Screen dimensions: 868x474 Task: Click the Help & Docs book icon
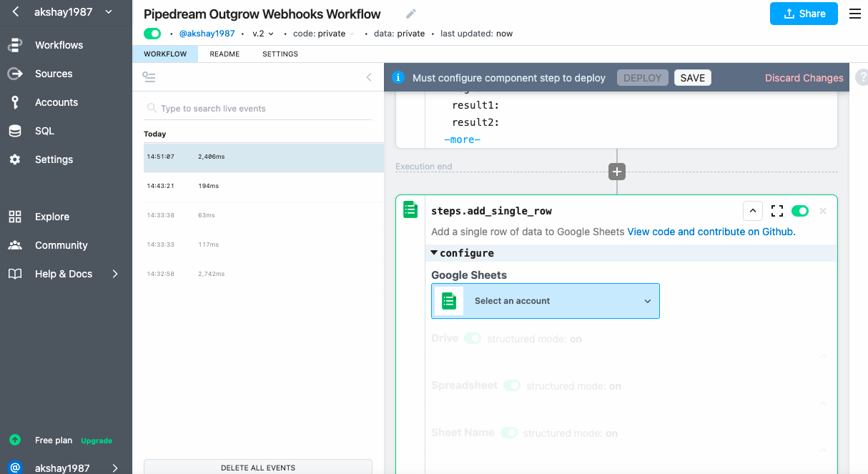pos(15,274)
